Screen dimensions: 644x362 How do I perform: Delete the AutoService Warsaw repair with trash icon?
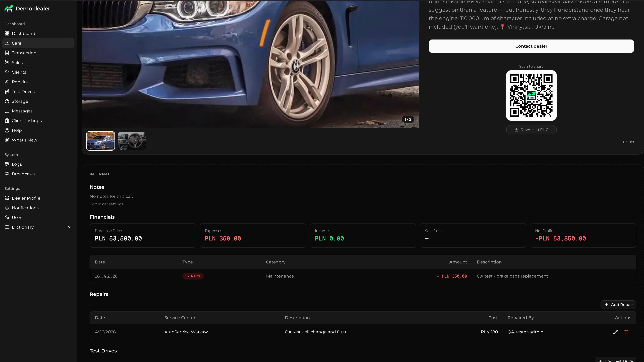click(626, 332)
